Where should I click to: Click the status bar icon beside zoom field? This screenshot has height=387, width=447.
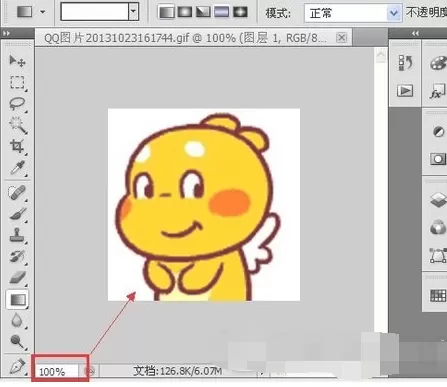pyautogui.click(x=89, y=371)
